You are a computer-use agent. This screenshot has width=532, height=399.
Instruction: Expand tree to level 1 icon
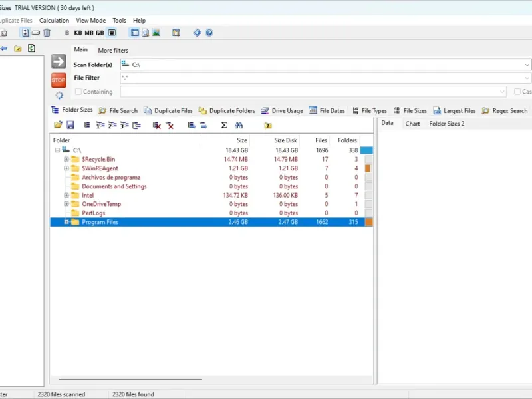tap(100, 125)
